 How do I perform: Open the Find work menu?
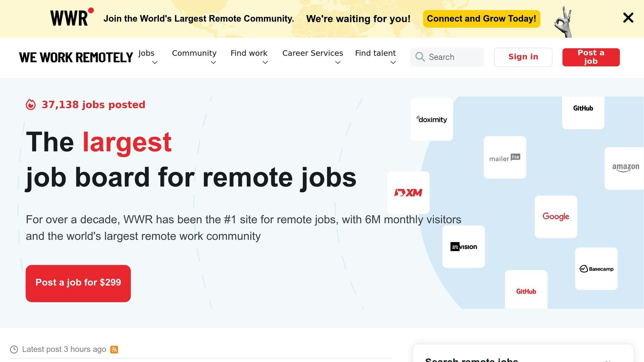(249, 53)
